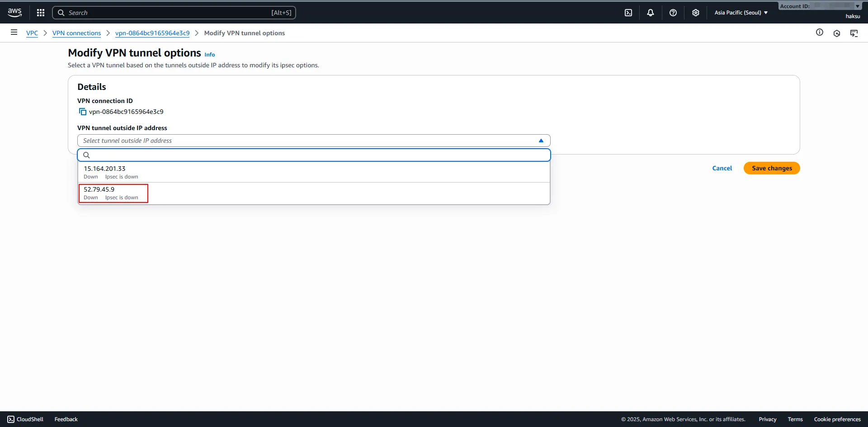Open CloudShell from the footer
The height and width of the screenshot is (427, 868).
coord(25,419)
